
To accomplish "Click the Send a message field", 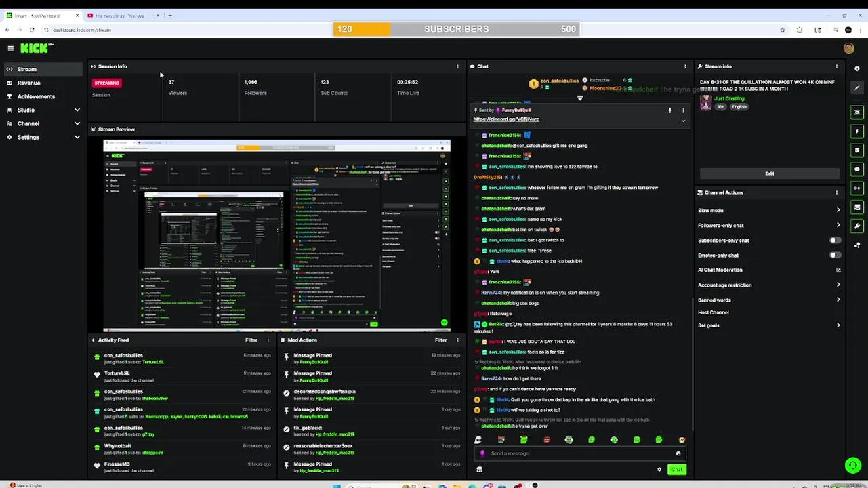I will [x=579, y=453].
